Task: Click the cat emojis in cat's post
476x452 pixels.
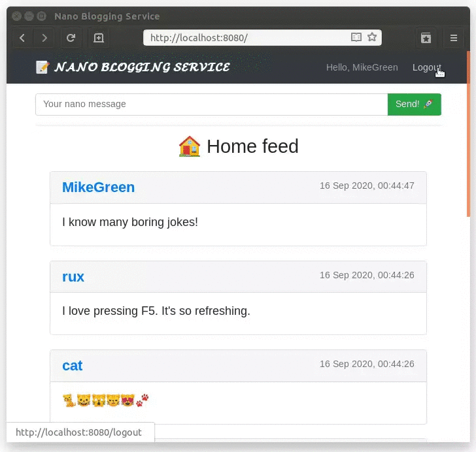Action: (x=105, y=400)
